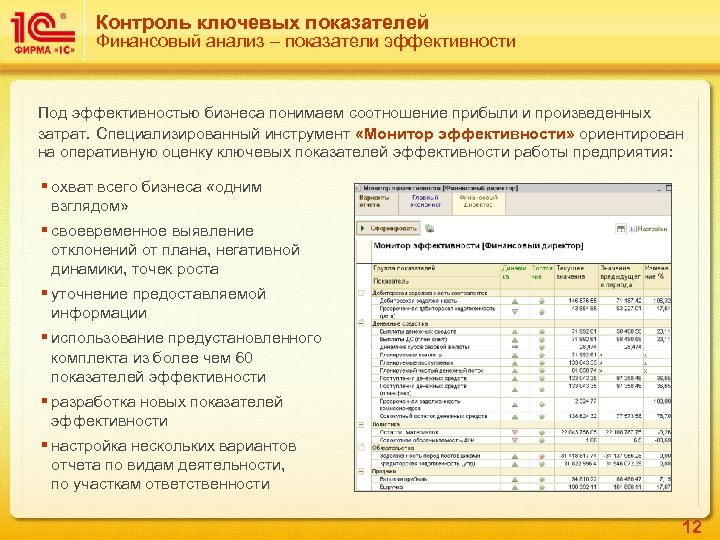Collapse the Обязательства group
The width and height of the screenshot is (720, 540).
pyautogui.click(x=361, y=447)
